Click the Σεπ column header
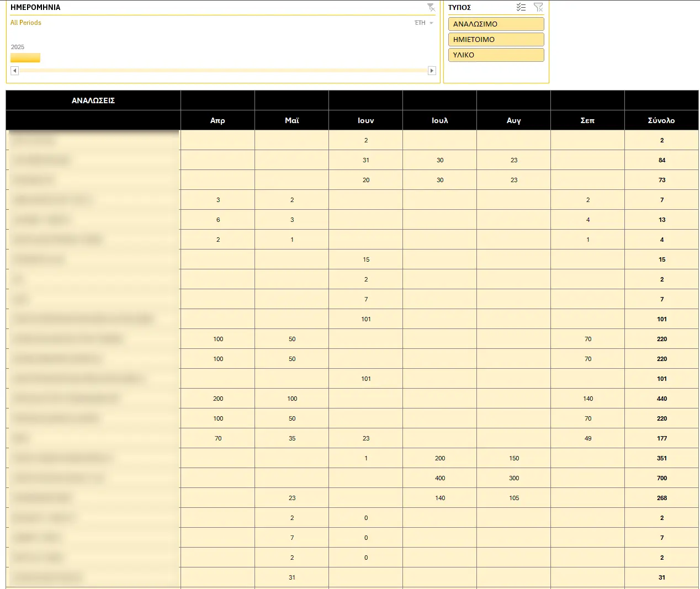Image resolution: width=700 pixels, height=589 pixels. [587, 120]
